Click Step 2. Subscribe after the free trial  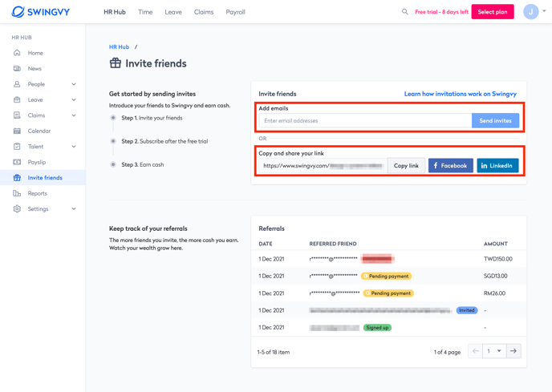click(x=164, y=141)
